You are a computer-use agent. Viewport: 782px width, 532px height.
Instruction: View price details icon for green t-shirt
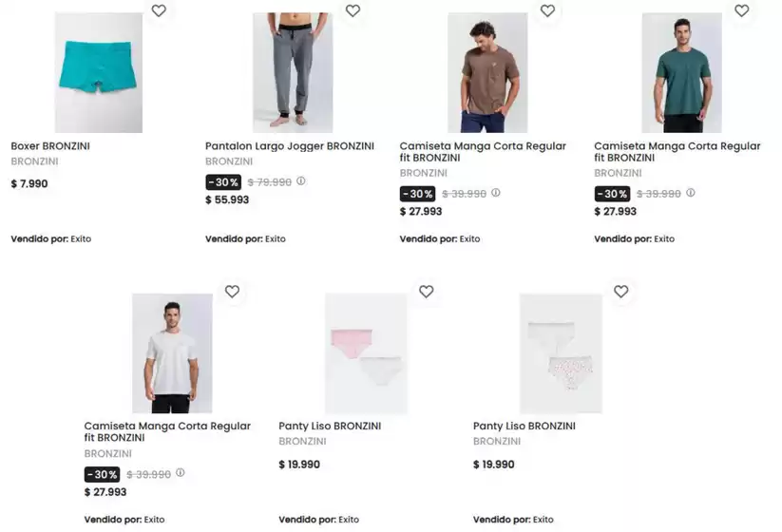pos(691,193)
